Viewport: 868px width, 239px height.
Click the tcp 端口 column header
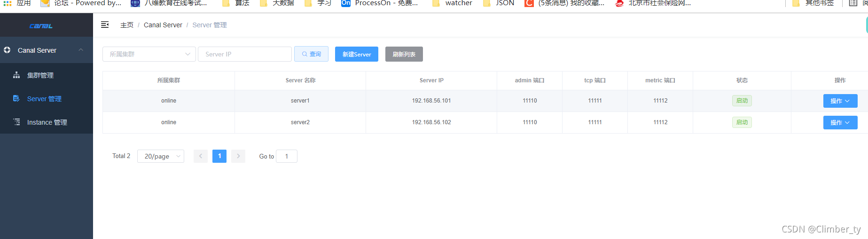tap(595, 80)
